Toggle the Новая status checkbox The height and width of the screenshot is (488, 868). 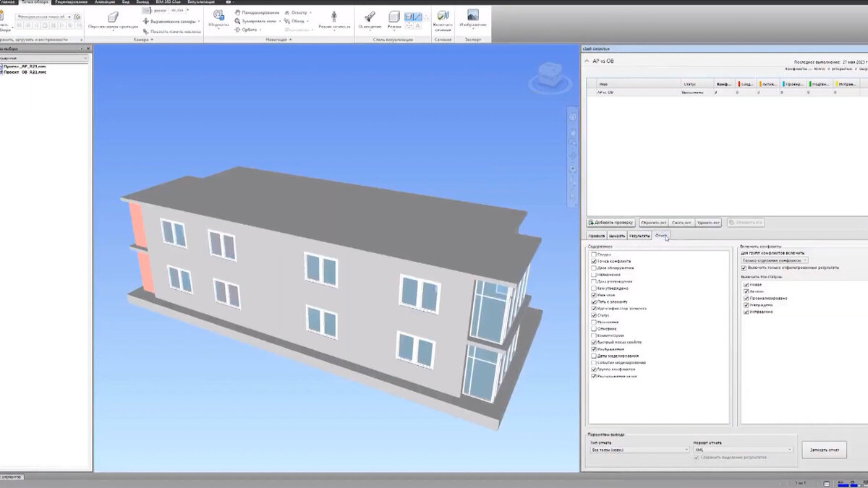[x=746, y=284]
